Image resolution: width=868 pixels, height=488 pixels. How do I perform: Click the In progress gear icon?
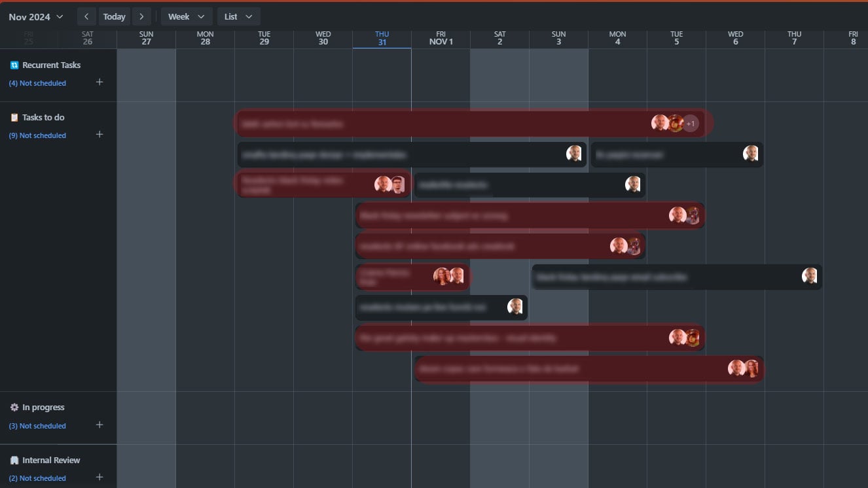(x=14, y=408)
